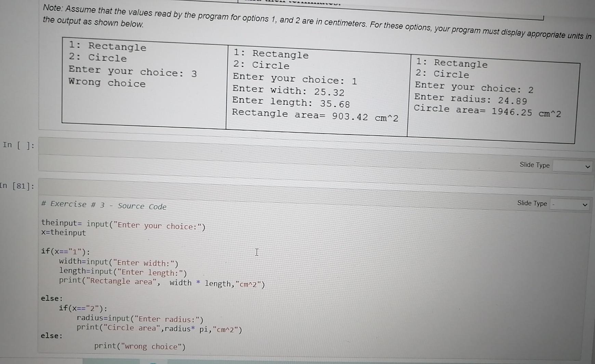
Task: Click the 'Enter radius: 24.89' sample line
Action: pyautogui.click(x=471, y=99)
